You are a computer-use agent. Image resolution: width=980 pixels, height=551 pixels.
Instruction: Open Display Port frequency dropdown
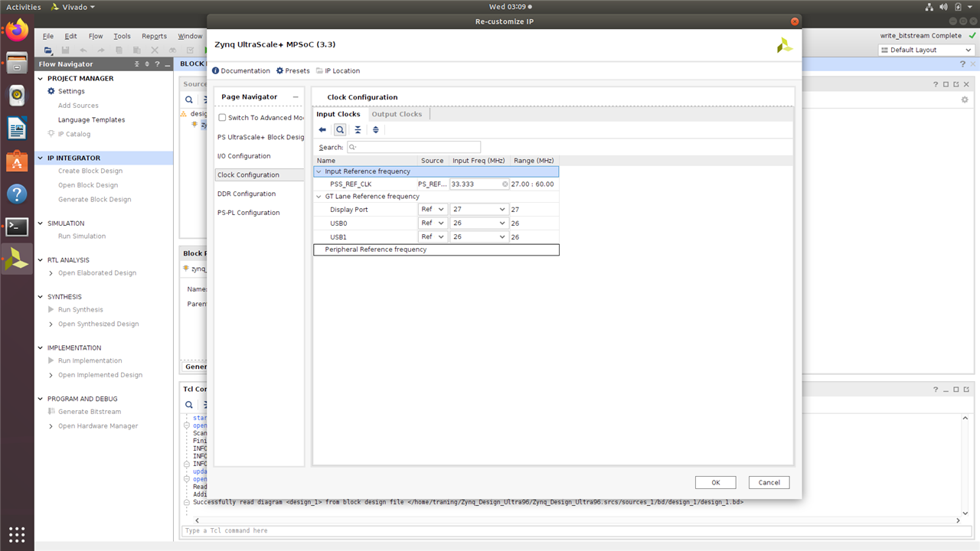(479, 210)
